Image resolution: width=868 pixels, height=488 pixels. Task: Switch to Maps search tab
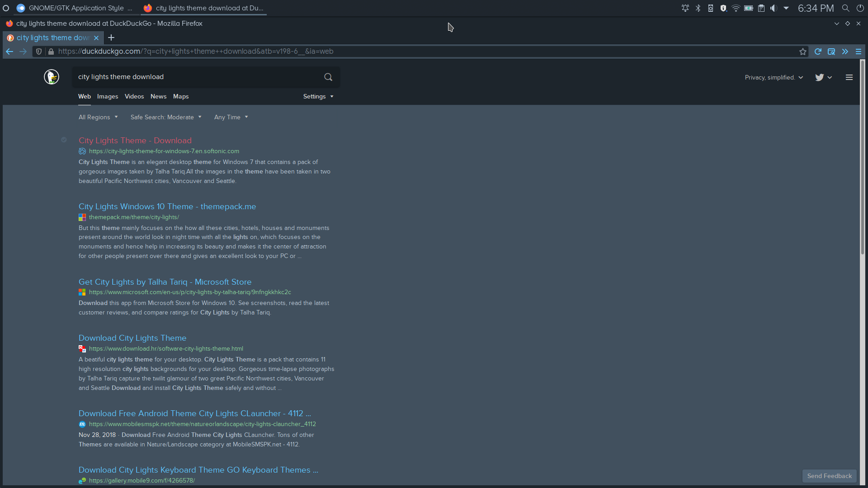(x=181, y=97)
